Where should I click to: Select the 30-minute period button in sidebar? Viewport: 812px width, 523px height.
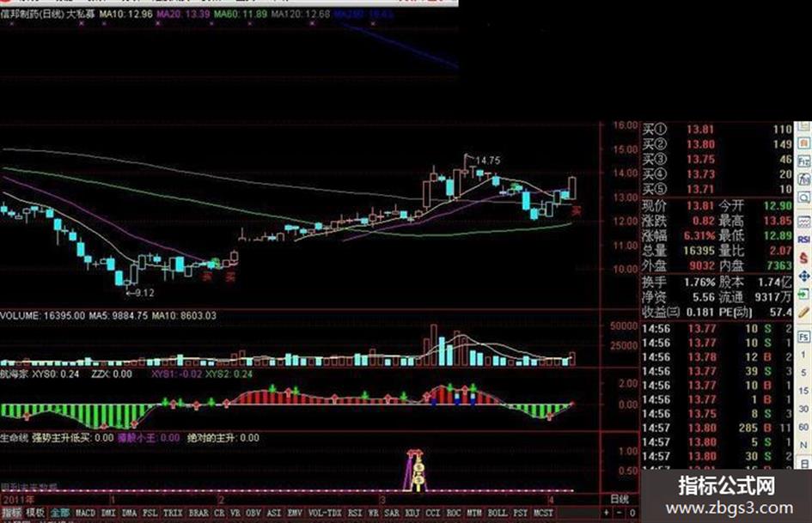pyautogui.click(x=803, y=409)
